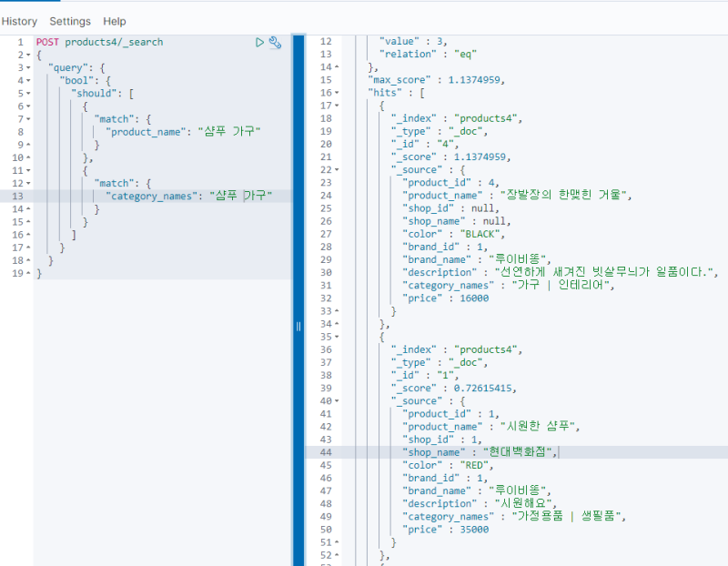Click the "max_score" value 1.1374959

coord(473,80)
